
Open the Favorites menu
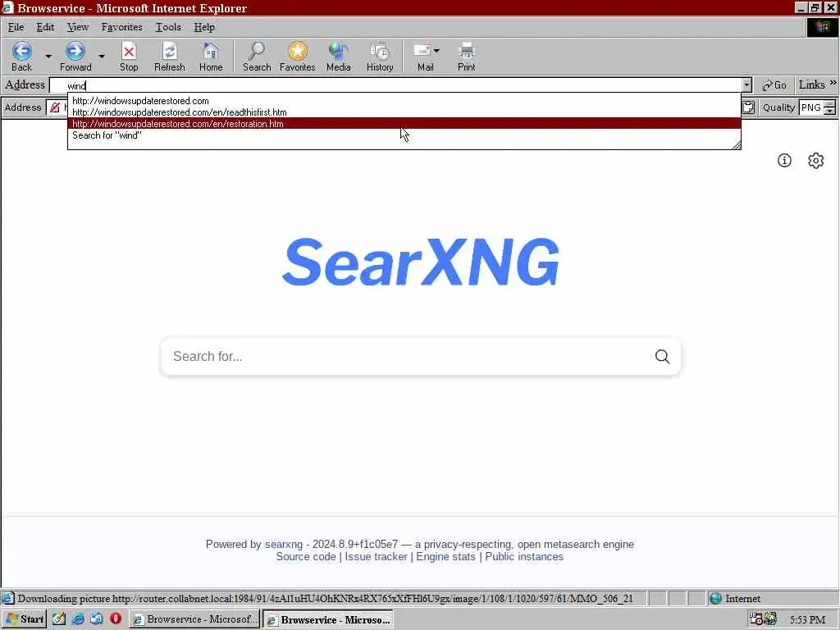[121, 27]
